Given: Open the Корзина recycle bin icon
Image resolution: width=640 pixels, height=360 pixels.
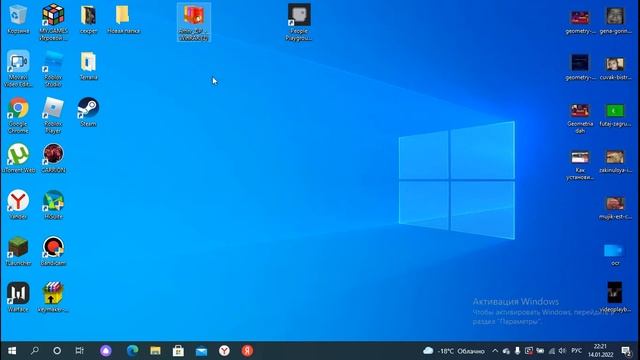Looking at the screenshot, I should [x=18, y=19].
